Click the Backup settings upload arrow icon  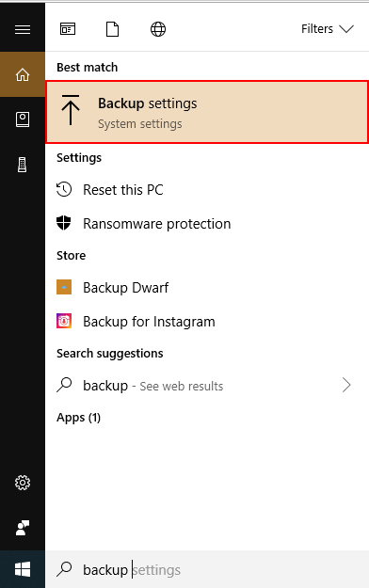coord(71,110)
